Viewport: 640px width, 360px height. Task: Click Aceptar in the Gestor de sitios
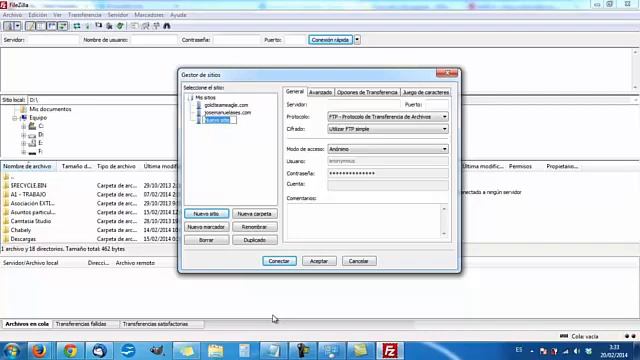pos(319,261)
